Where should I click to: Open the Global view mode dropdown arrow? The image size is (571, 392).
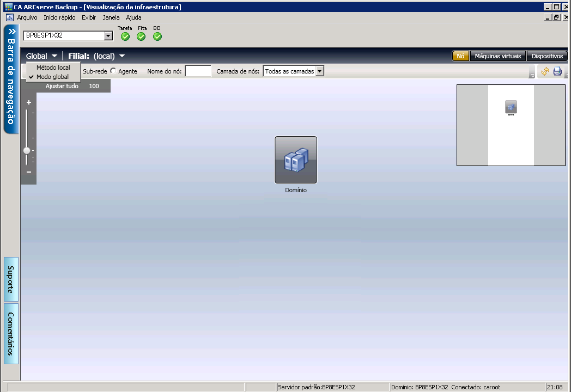[x=54, y=56]
